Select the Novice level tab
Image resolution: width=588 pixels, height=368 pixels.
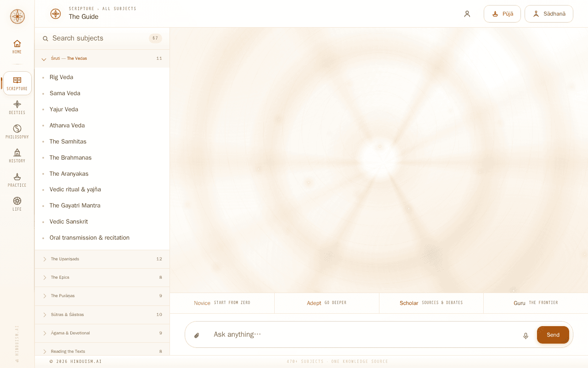(x=222, y=303)
